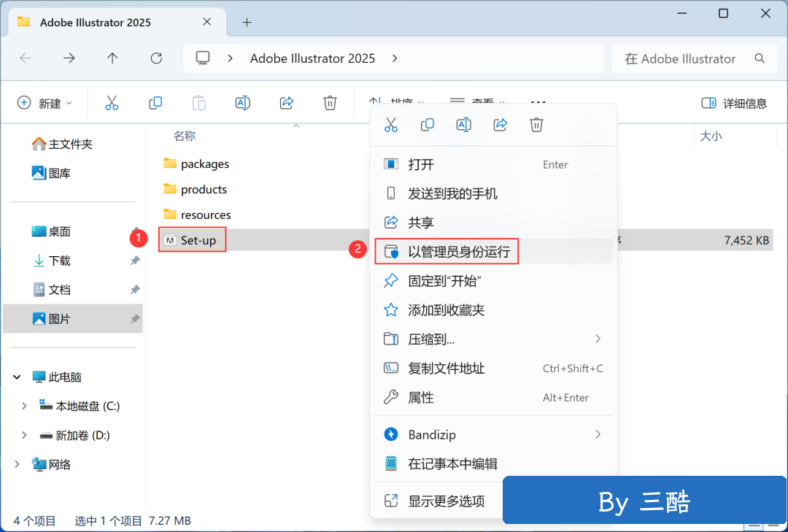Open 下载 in the sidebar
This screenshot has width=788, height=532.
(x=51, y=261)
